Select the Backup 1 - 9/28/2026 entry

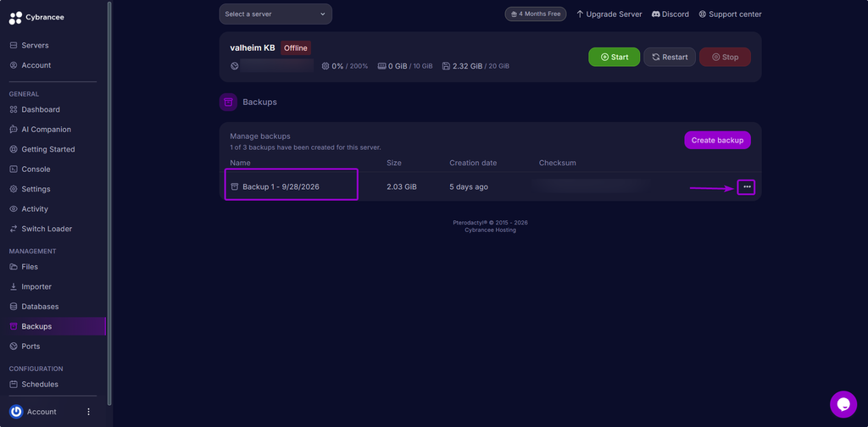coord(281,187)
